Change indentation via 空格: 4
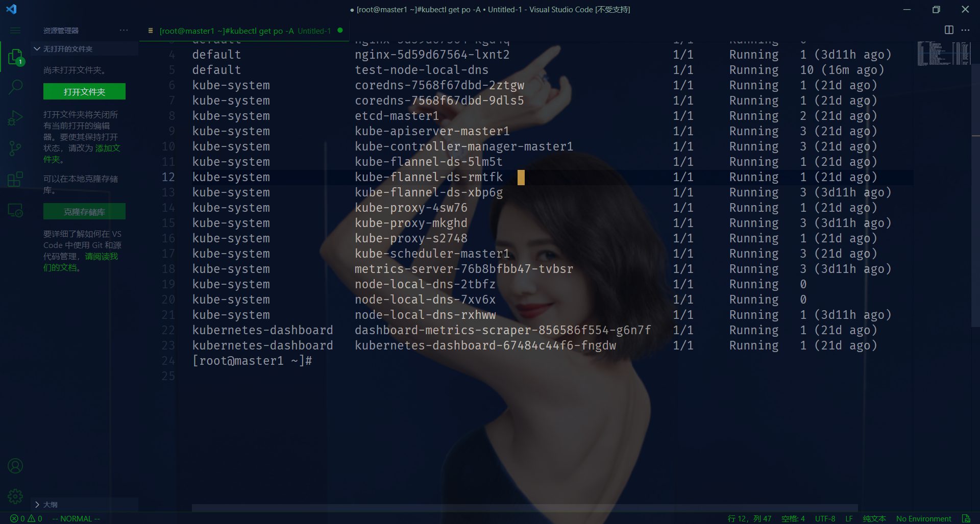The width and height of the screenshot is (980, 524). (793, 518)
